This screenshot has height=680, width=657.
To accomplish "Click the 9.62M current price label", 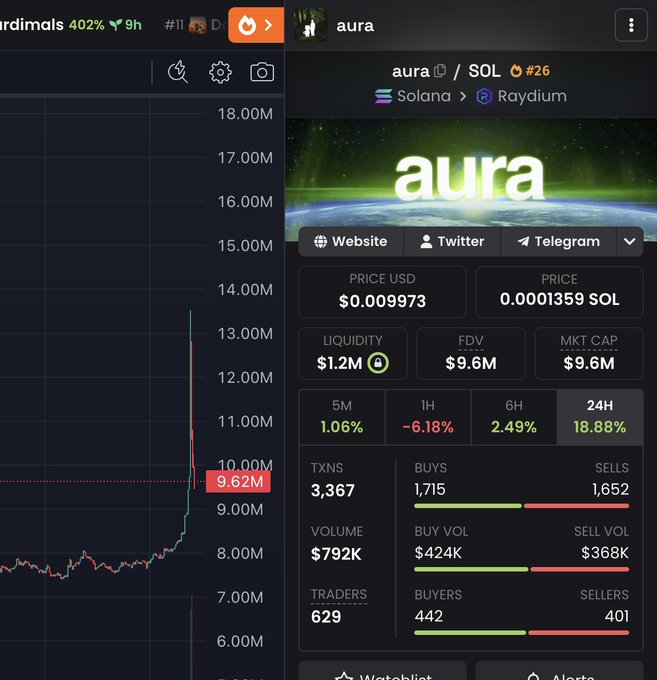I will pyautogui.click(x=239, y=481).
